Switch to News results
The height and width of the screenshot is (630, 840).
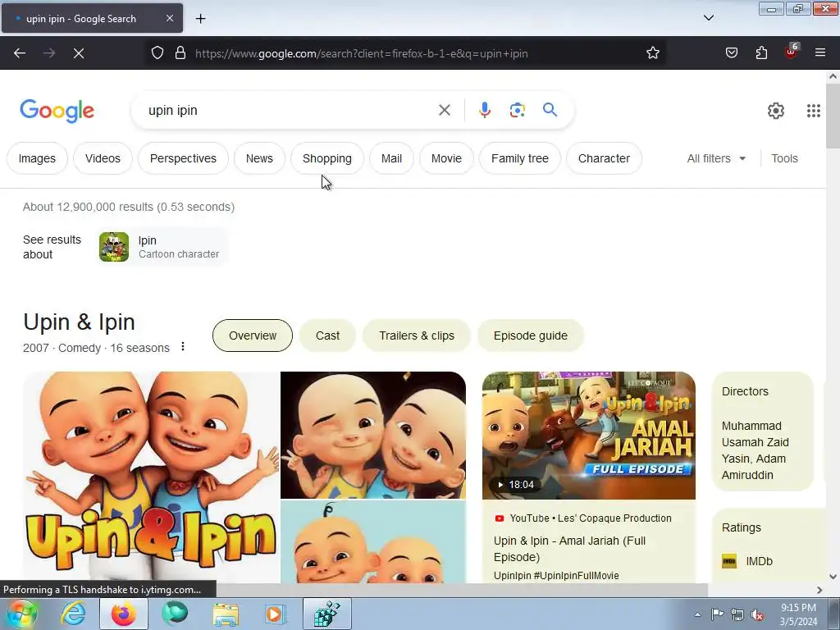point(259,158)
